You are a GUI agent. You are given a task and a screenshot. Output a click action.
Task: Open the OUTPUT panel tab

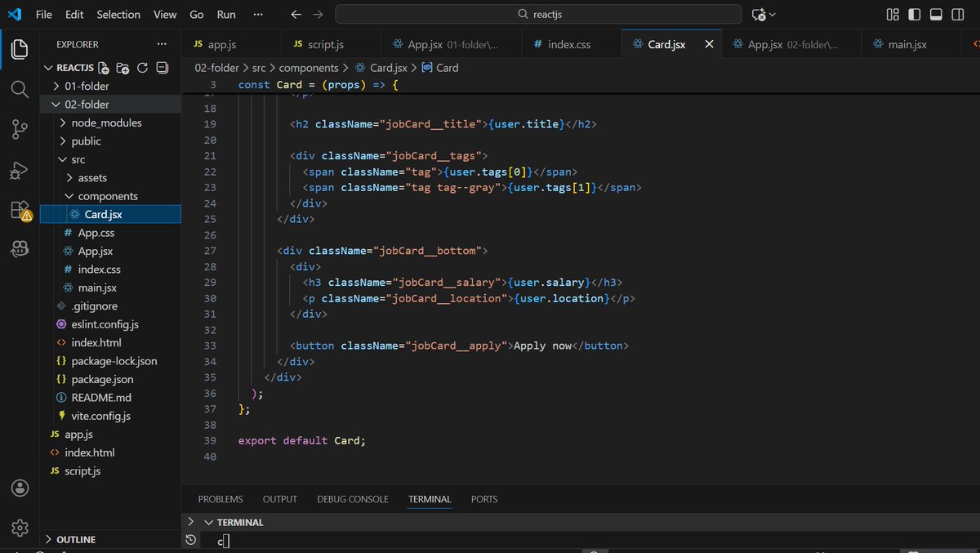click(280, 499)
